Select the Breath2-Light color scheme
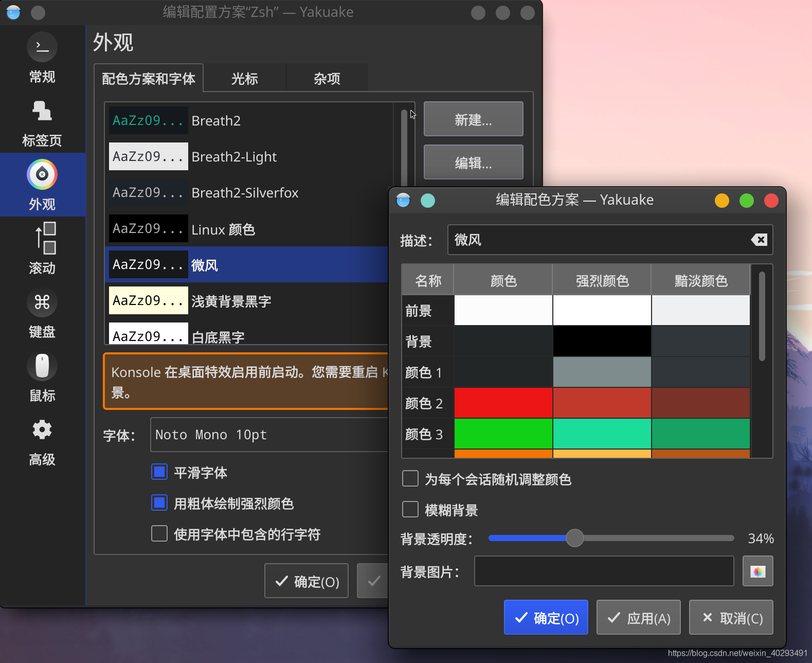The width and height of the screenshot is (812, 663). click(x=249, y=156)
